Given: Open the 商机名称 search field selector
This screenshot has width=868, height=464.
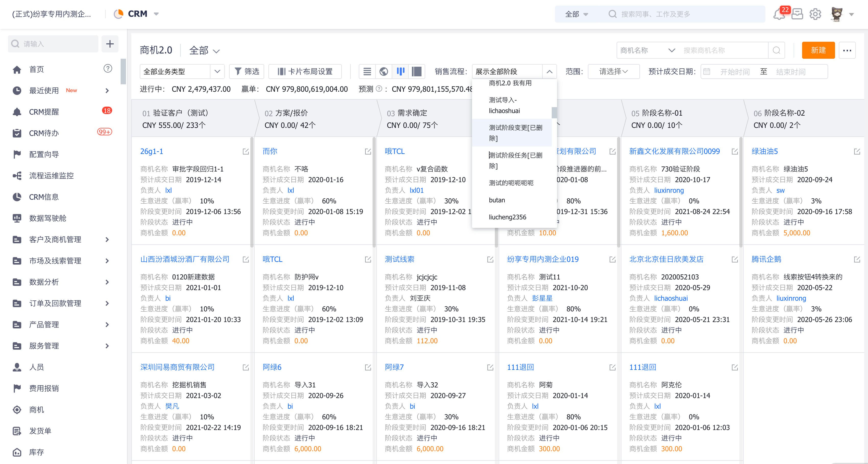Looking at the screenshot, I should click(x=648, y=50).
